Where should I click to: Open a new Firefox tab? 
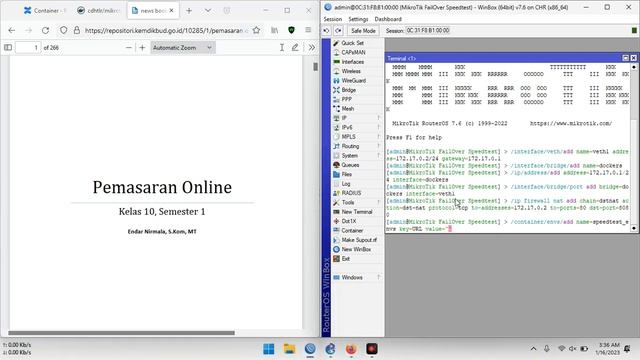point(189,11)
